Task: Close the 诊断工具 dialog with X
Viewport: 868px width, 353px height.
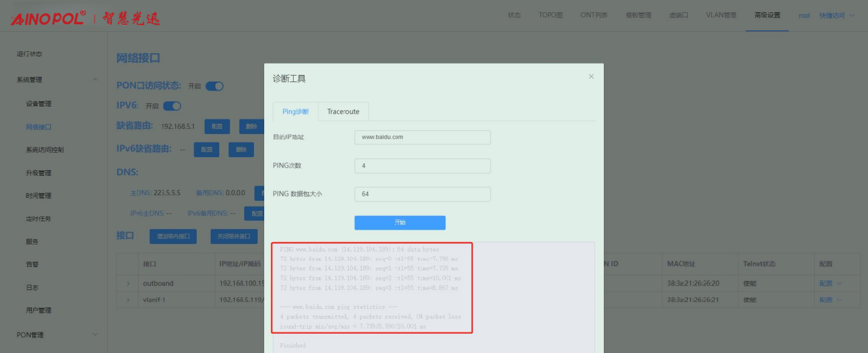Action: pyautogui.click(x=591, y=76)
